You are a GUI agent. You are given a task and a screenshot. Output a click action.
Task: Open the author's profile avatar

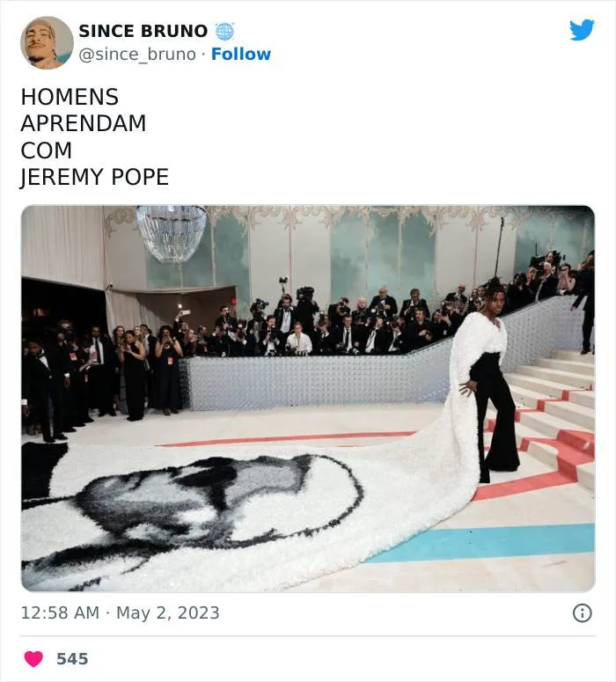[47, 42]
